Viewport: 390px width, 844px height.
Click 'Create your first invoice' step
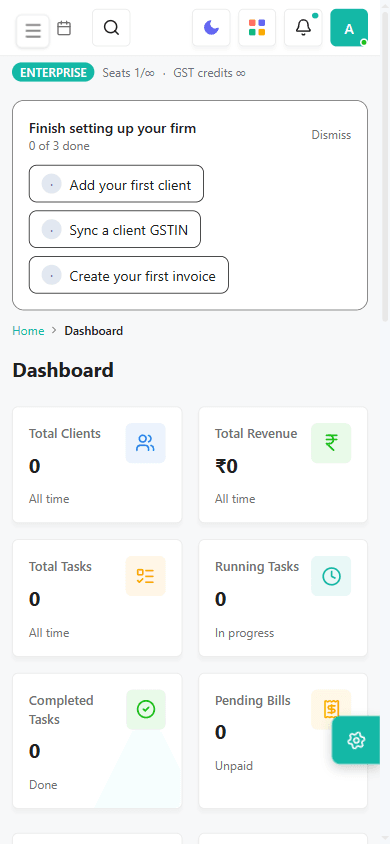129,275
